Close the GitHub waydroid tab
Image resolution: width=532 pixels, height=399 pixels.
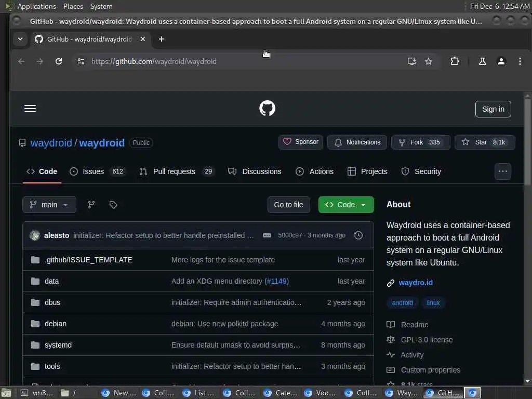pyautogui.click(x=143, y=39)
